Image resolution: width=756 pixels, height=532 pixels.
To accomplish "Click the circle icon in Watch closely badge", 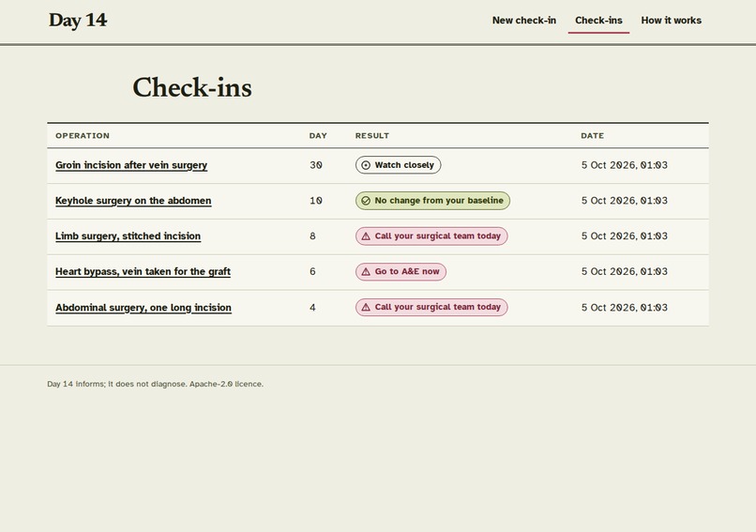I will (x=366, y=165).
